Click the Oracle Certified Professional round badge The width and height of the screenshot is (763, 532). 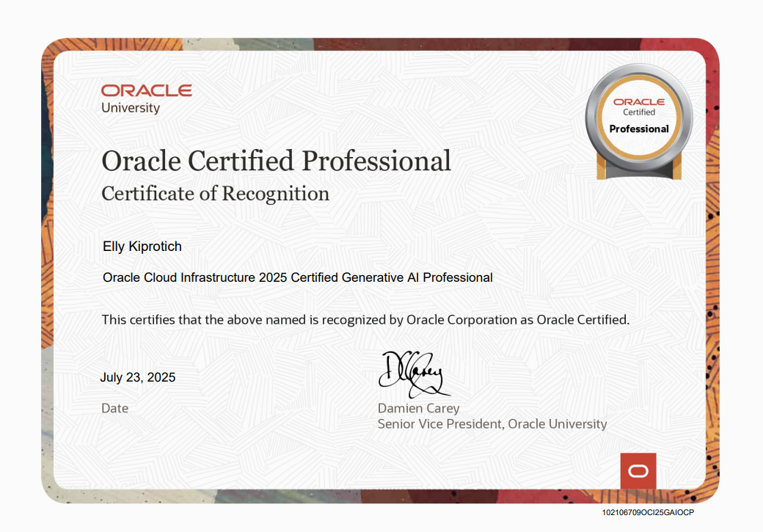pos(638,117)
